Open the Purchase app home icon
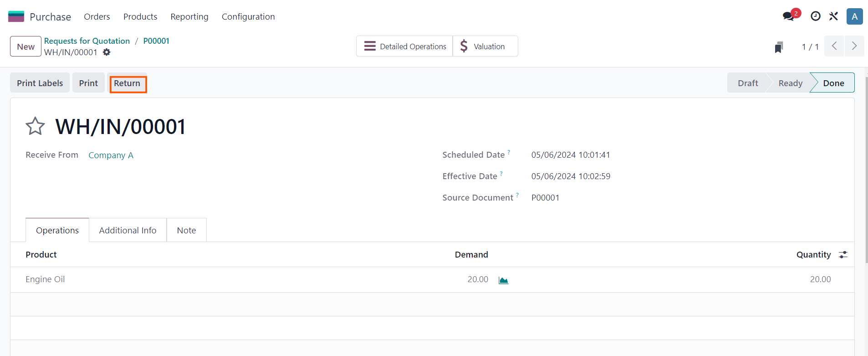The height and width of the screenshot is (356, 868). [16, 16]
